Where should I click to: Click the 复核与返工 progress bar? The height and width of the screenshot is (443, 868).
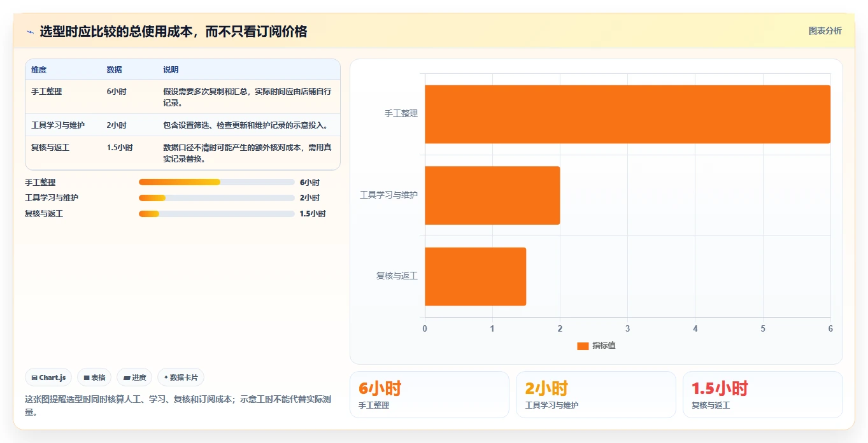[217, 214]
